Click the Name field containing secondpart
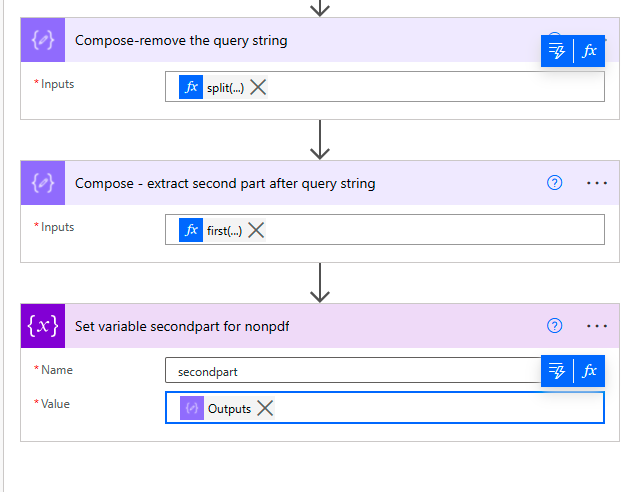 pos(352,371)
